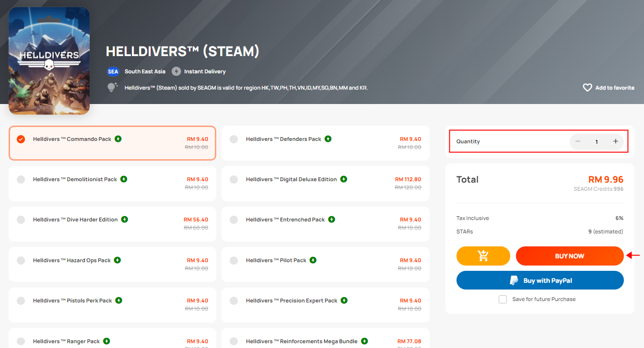Click the 9 (estimated) STARs value
644x348 pixels.
(x=606, y=232)
